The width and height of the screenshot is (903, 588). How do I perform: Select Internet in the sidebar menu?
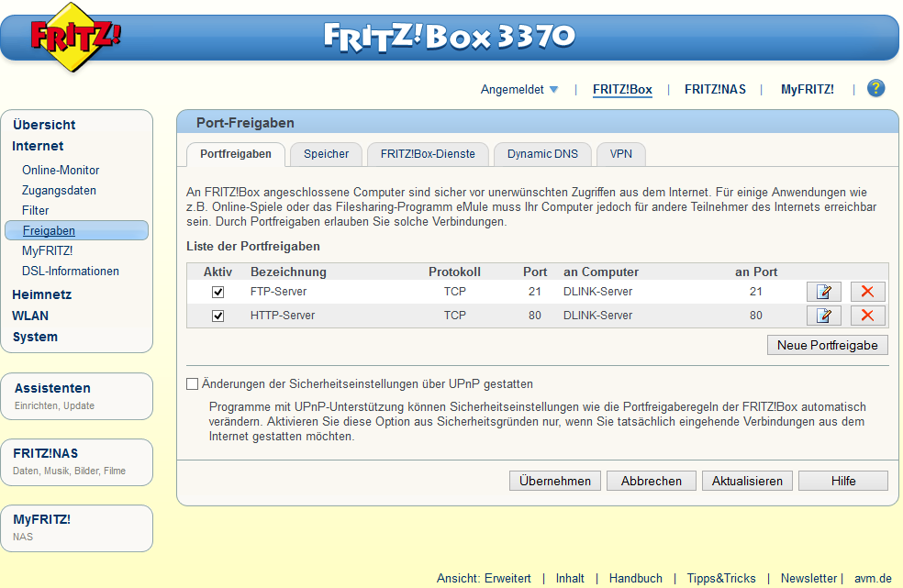tap(38, 146)
